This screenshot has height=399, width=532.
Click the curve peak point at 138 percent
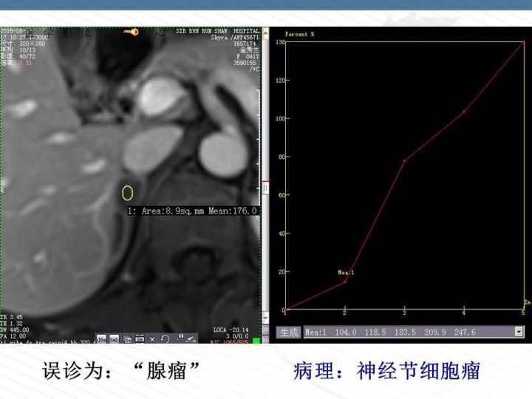pyautogui.click(x=524, y=41)
